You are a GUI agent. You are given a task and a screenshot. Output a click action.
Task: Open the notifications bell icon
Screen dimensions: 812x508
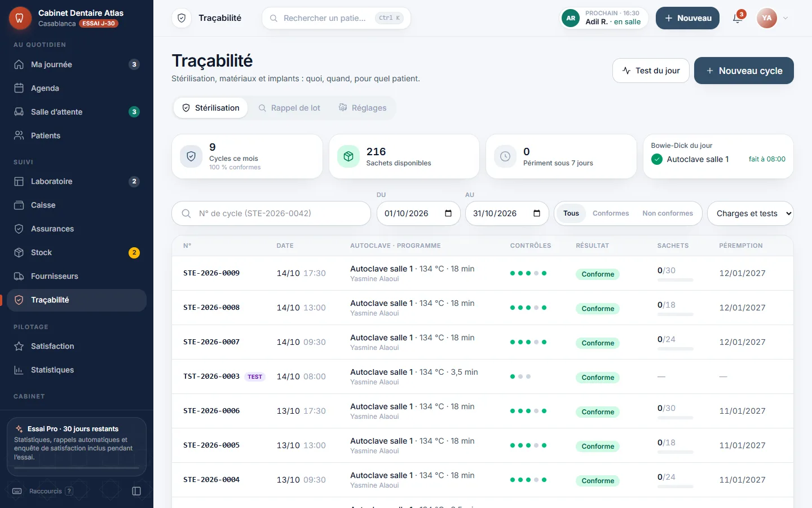pos(738,18)
